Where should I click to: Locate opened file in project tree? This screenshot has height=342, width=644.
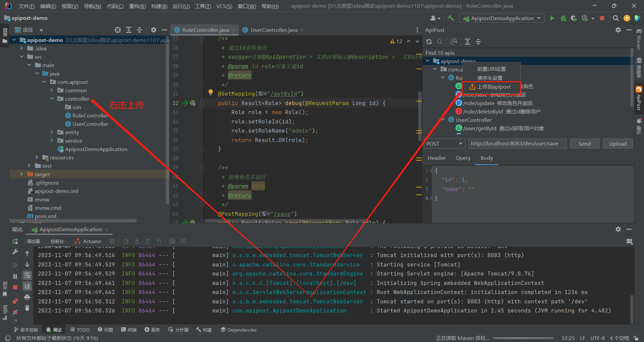[118, 30]
